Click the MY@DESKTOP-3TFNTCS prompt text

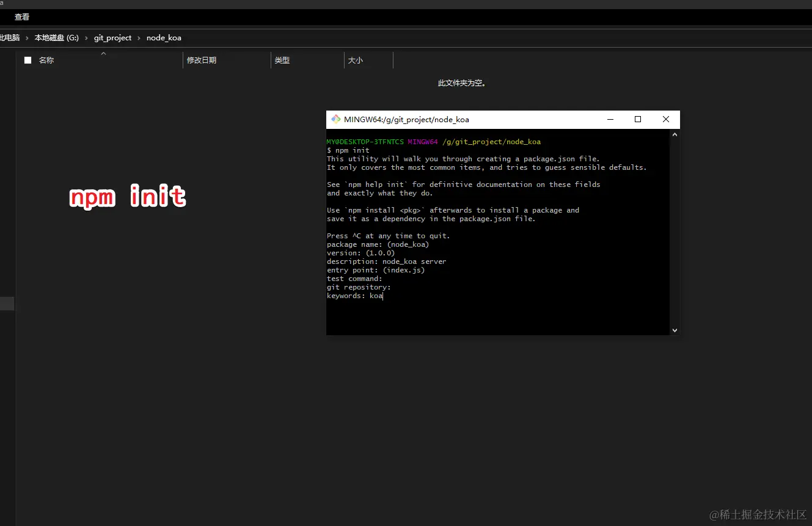coord(365,142)
